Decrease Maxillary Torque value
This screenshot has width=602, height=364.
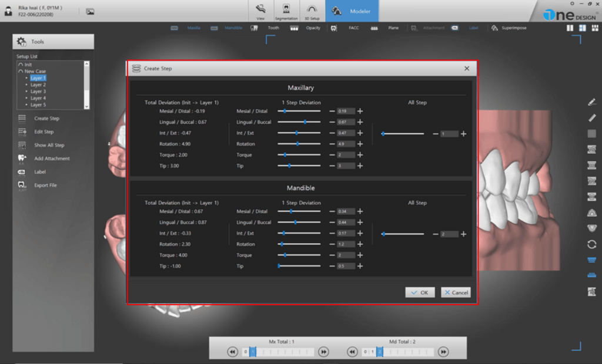pyautogui.click(x=332, y=155)
